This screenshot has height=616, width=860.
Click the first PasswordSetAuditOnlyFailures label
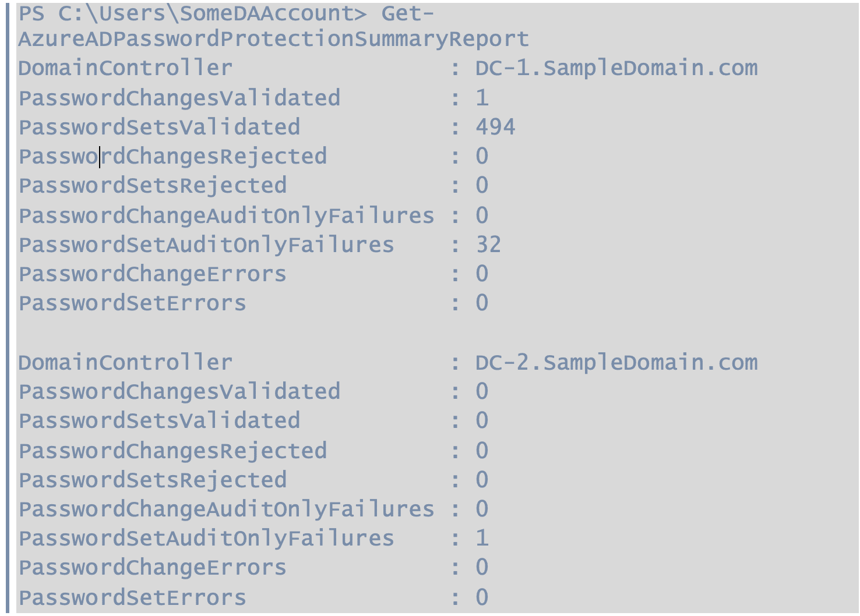point(206,245)
